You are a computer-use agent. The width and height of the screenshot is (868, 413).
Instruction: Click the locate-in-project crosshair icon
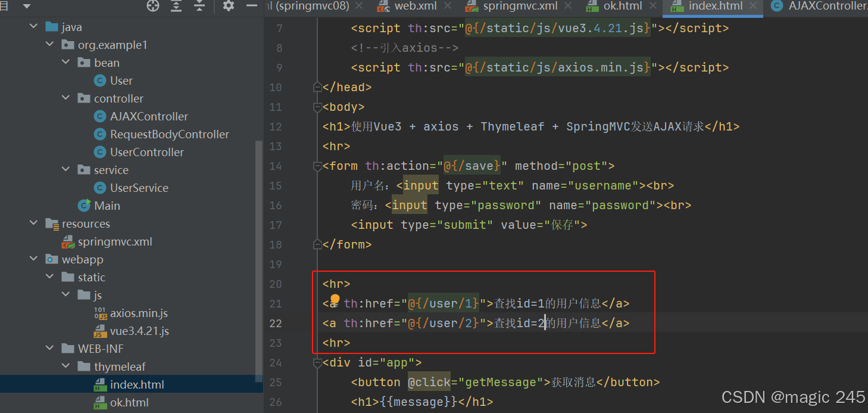tap(153, 6)
